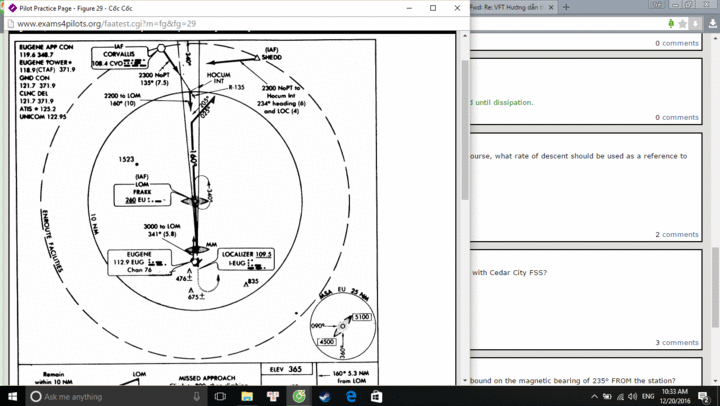Click the popup's scrollbar up arrow
Image resolution: width=720 pixels, height=406 pixels.
(465, 36)
